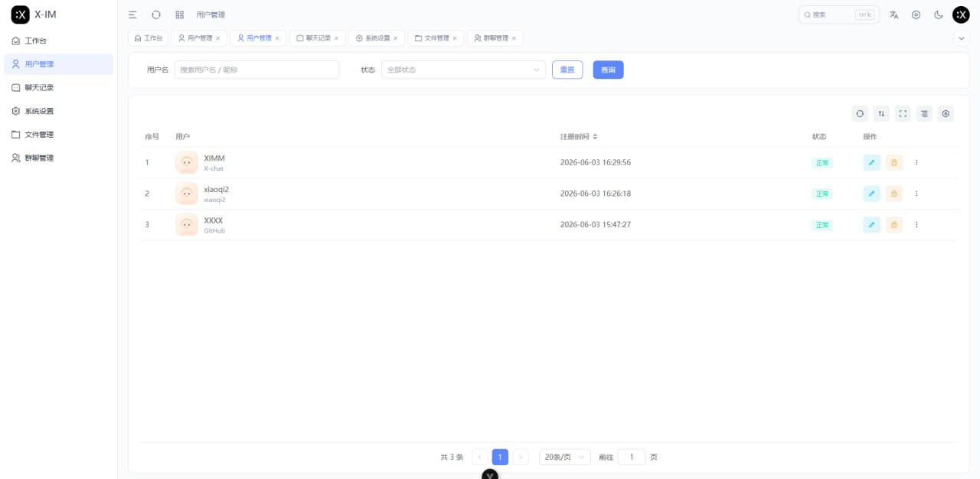Click the registration time 2026-06-03 15:47:27
The image size is (980, 479).
click(596, 225)
